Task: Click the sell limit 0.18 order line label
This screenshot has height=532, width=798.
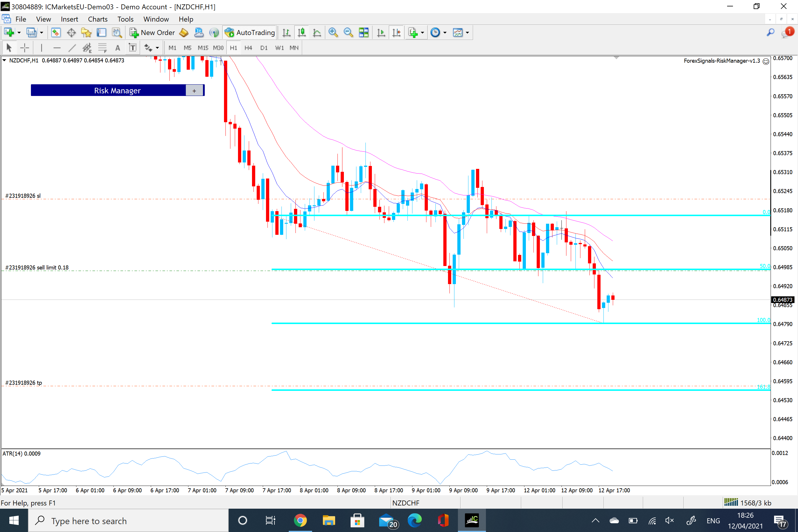Action: click(x=37, y=267)
